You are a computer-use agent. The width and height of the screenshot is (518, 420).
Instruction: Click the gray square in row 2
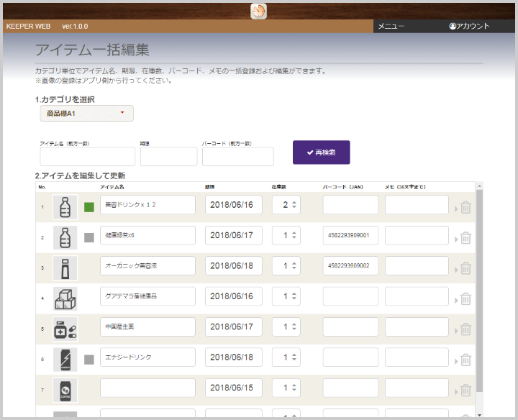(x=89, y=237)
